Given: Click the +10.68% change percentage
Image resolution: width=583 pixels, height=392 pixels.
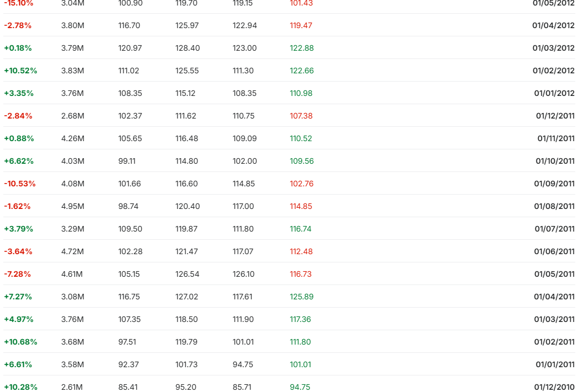Looking at the screenshot, I should tap(20, 342).
